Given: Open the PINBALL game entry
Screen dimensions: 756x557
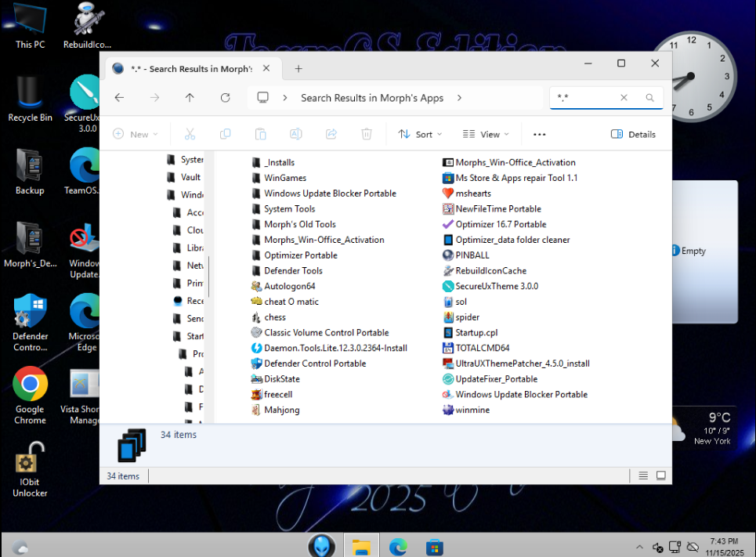Looking at the screenshot, I should click(472, 255).
